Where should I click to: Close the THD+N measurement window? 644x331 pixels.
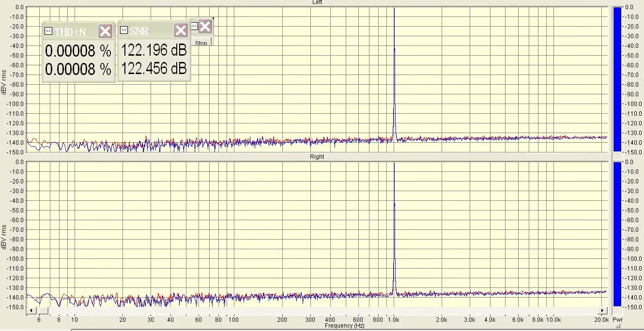[105, 31]
